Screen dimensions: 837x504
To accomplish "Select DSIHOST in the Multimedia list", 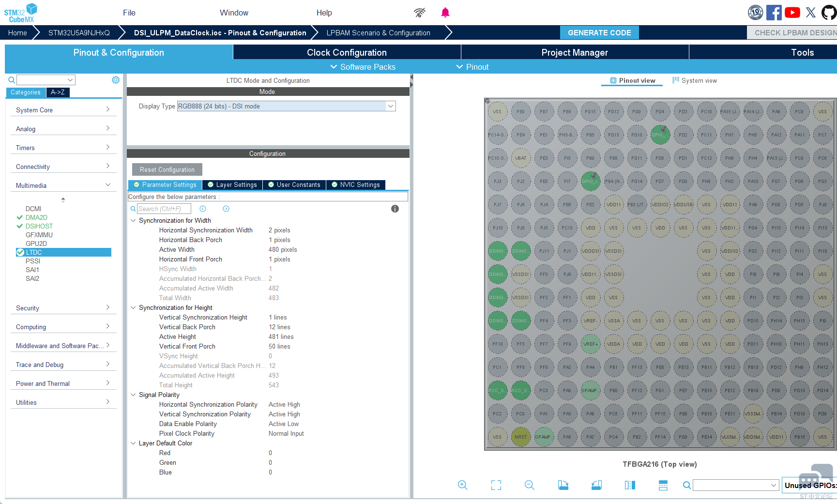I will [39, 226].
